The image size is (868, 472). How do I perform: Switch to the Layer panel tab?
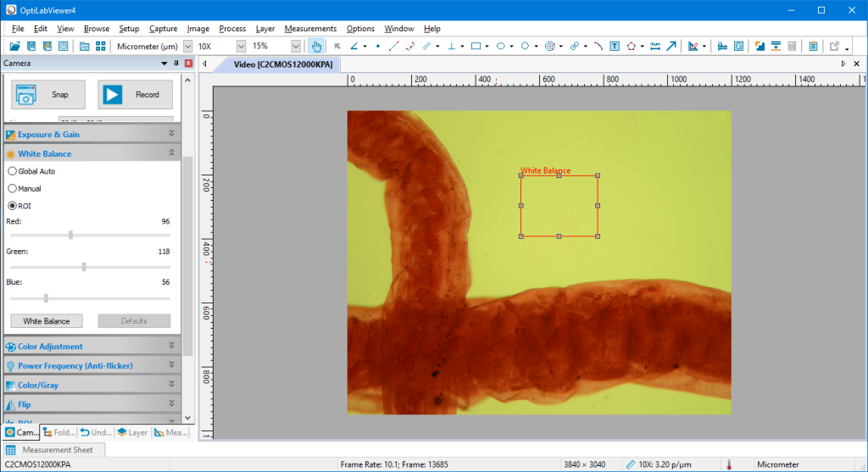132,432
